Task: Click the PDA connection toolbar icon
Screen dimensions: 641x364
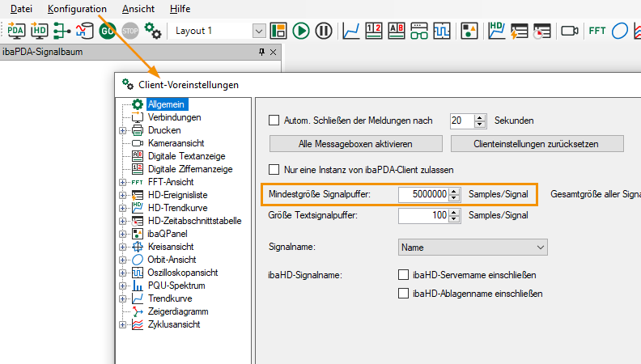Action: 16,31
